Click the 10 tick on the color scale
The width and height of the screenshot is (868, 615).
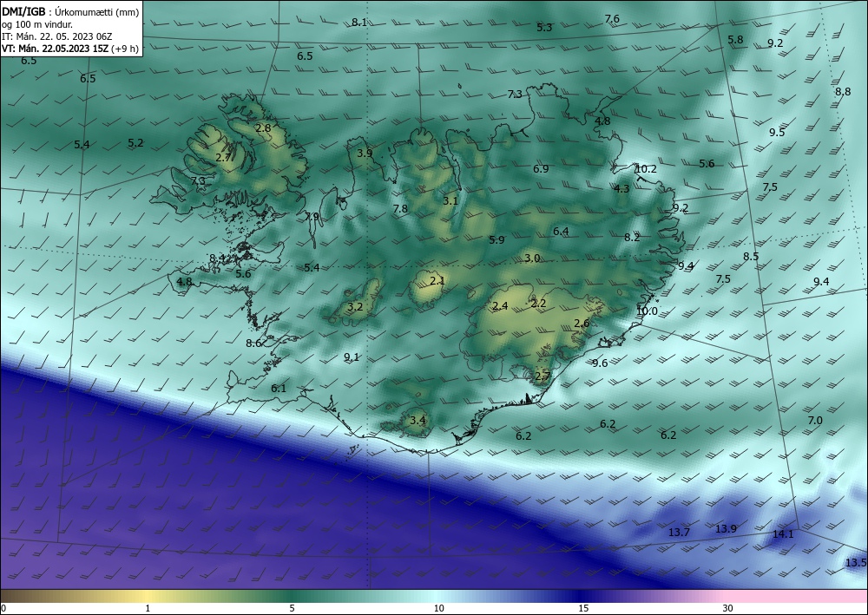439,609
